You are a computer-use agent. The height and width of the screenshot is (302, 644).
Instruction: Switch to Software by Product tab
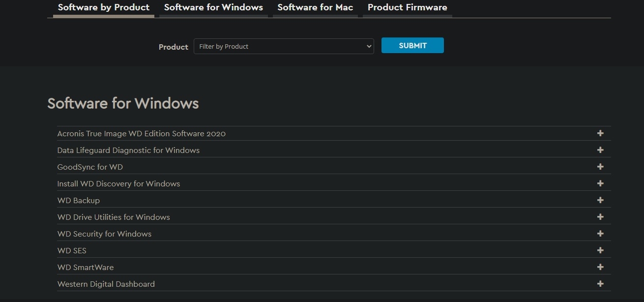pyautogui.click(x=104, y=7)
